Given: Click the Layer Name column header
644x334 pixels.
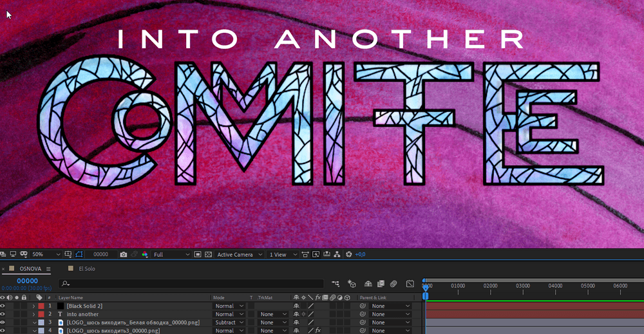Looking at the screenshot, I should point(71,297).
